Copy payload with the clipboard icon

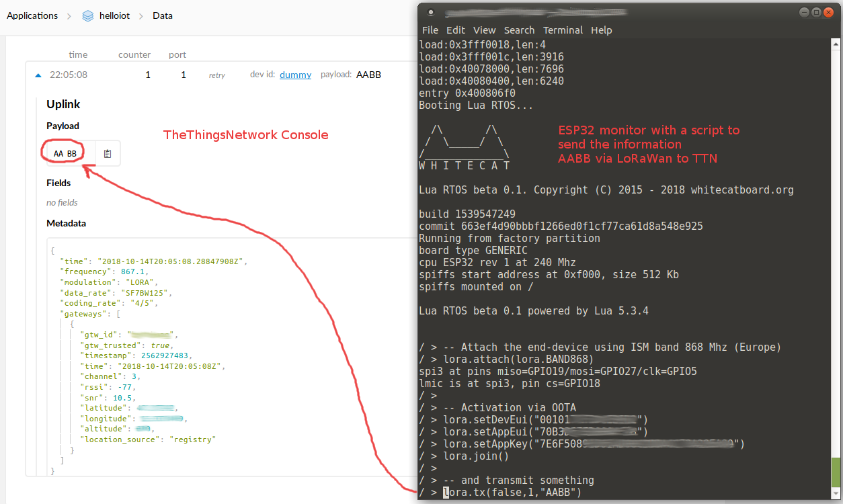click(x=108, y=154)
